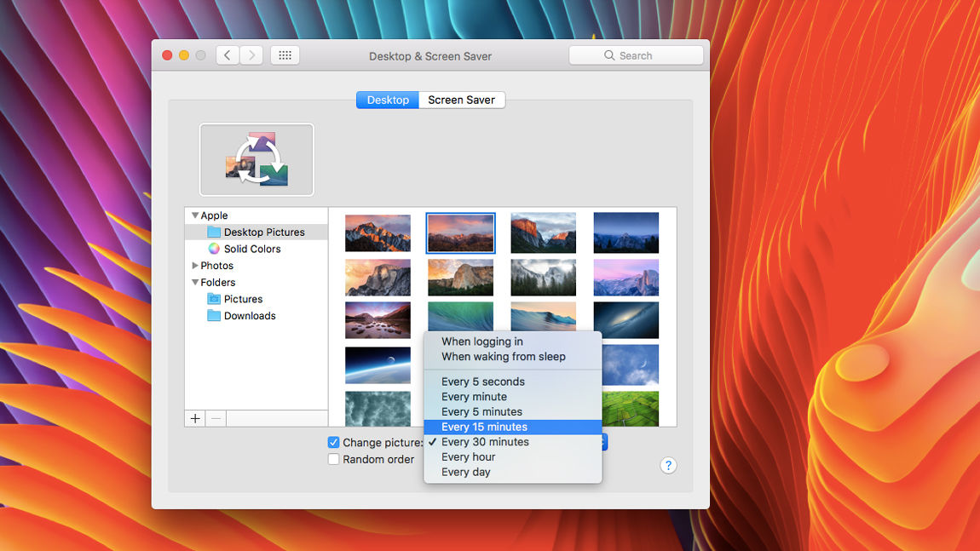Click the forward arrow in the toolbar

[x=251, y=55]
